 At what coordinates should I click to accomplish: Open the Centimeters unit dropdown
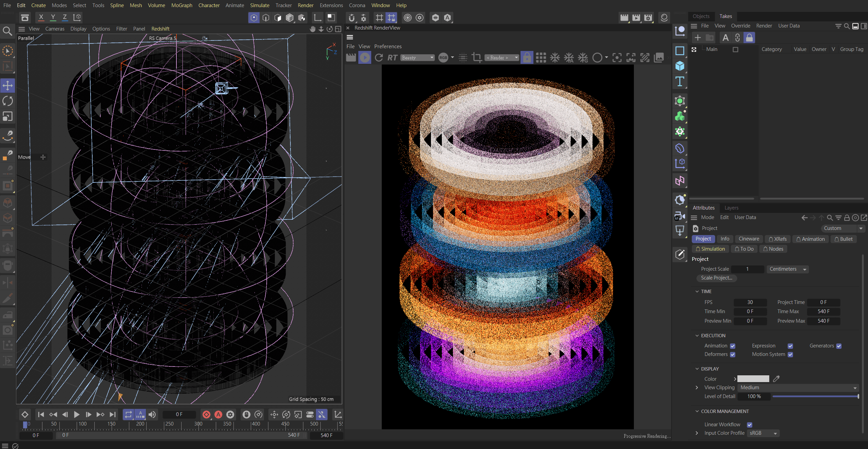(x=787, y=269)
